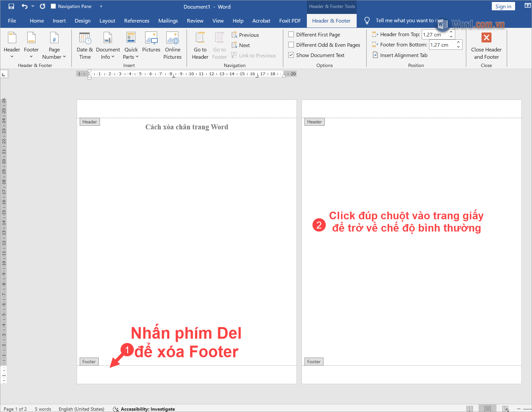Click the Header from Top input field
This screenshot has height=412, width=532.
coord(435,34)
